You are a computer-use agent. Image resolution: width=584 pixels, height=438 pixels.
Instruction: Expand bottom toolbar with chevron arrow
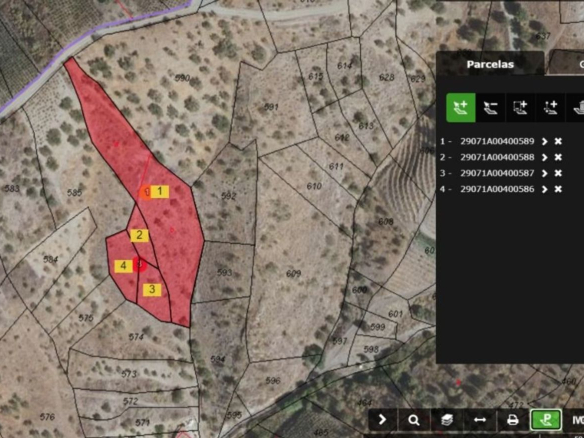(x=383, y=420)
